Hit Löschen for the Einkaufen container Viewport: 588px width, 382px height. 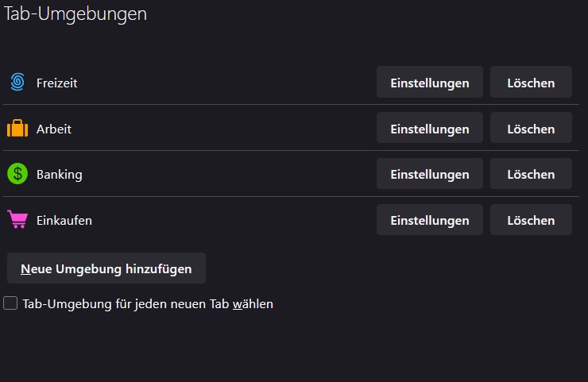(531, 220)
